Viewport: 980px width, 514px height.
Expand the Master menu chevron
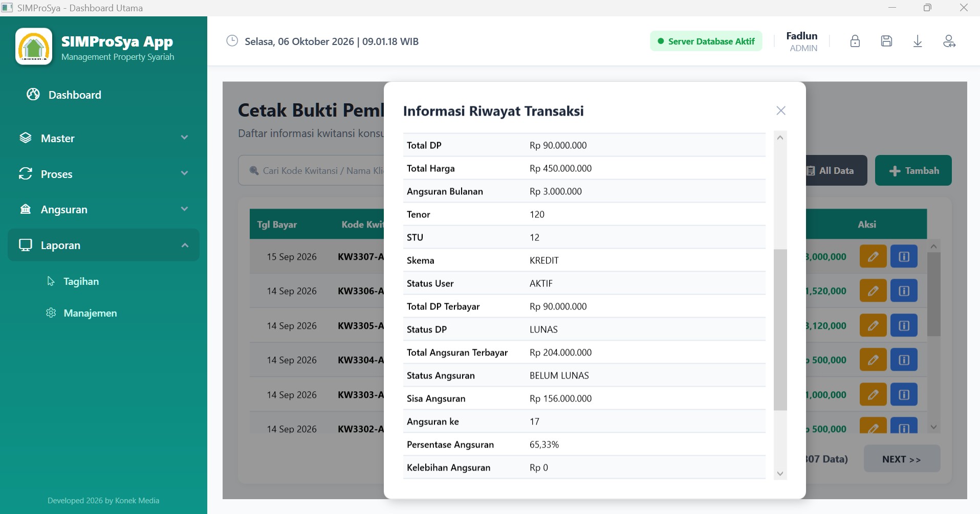(x=185, y=138)
